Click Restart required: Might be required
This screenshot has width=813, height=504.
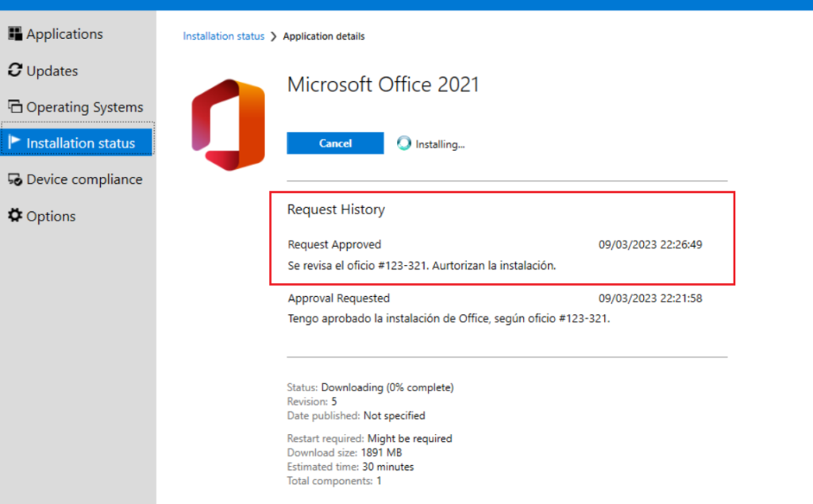369,439
